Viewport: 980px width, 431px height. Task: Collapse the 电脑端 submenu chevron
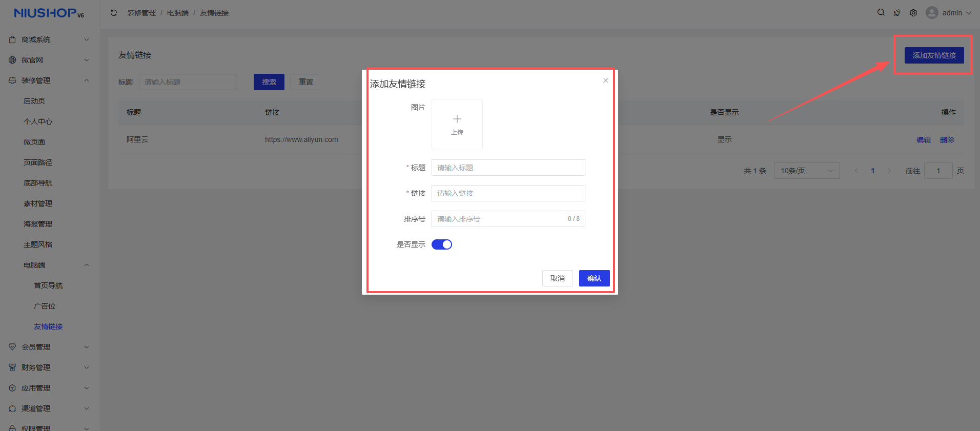(87, 265)
